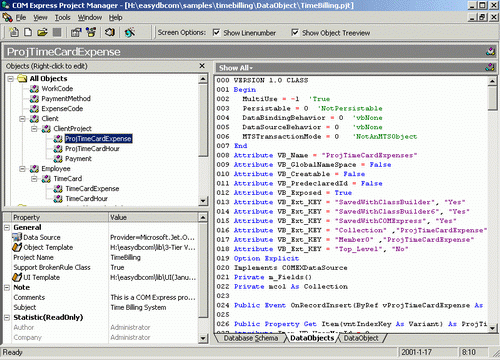Viewport: 500px width, 360px height.
Task: Collapse the Note property group
Action: [7, 287]
